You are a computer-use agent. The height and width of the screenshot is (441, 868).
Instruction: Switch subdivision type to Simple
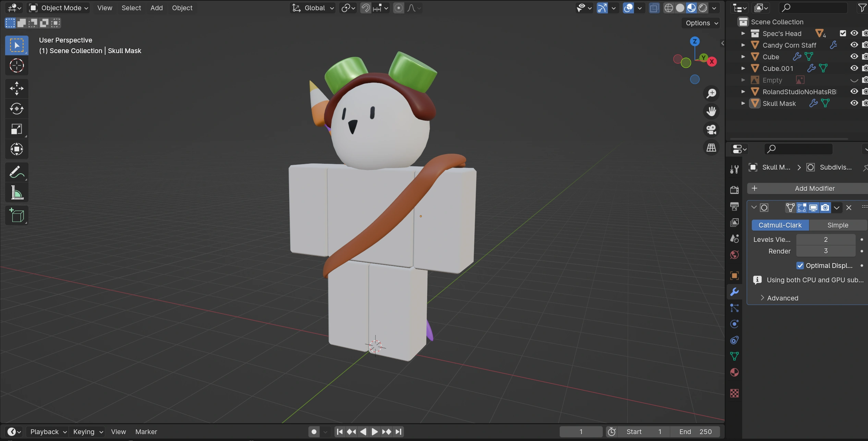837,225
